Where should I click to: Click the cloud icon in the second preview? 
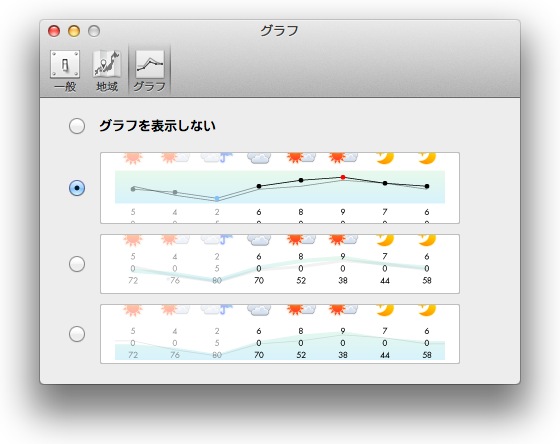(259, 239)
